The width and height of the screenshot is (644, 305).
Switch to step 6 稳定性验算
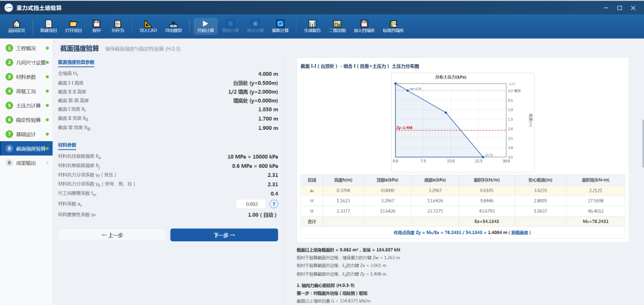click(26, 120)
